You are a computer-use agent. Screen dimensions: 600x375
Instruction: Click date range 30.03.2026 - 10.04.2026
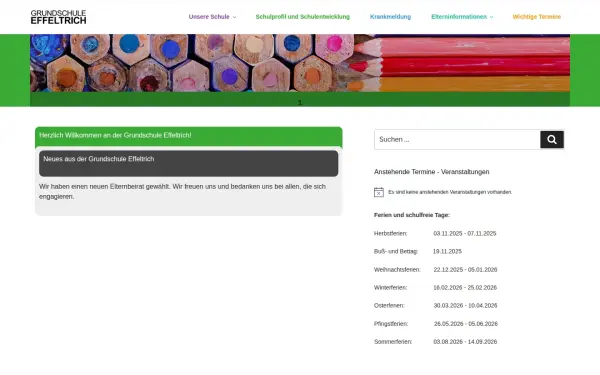[x=465, y=306]
